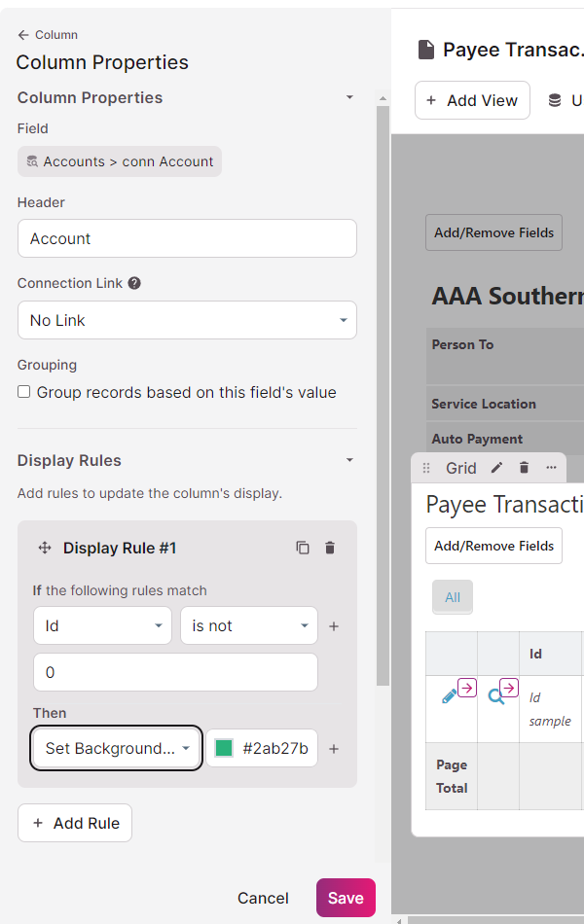This screenshot has width=584, height=924.
Task: Click Add/Remove Fields button in the grid
Action: click(x=493, y=546)
